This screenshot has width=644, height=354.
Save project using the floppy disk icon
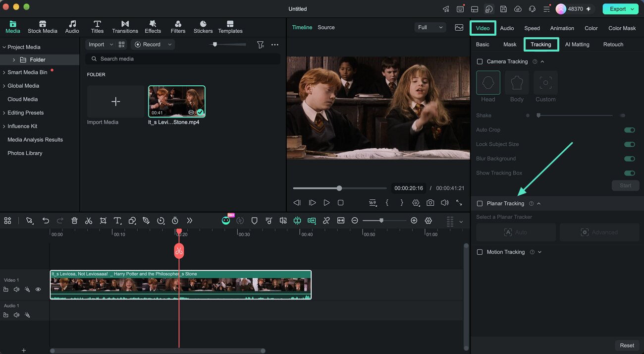[x=503, y=9]
